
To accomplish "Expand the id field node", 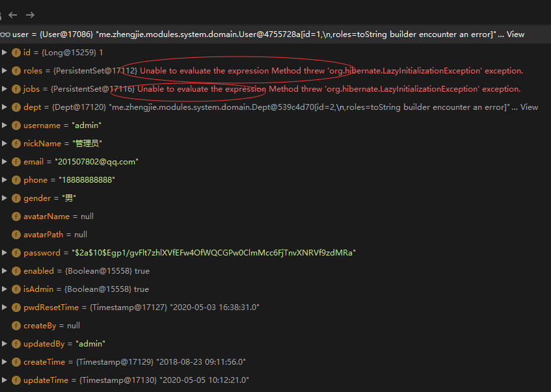I will pyautogui.click(x=4, y=53).
